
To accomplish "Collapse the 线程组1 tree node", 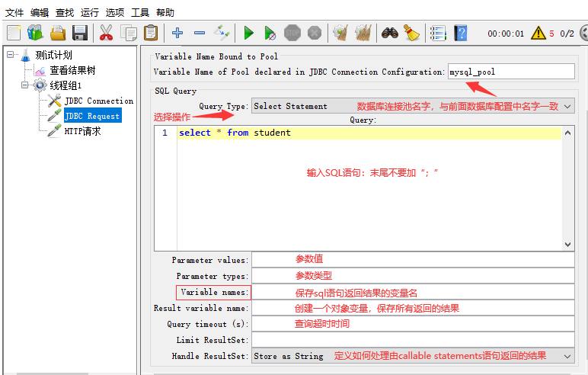I will (26, 85).
